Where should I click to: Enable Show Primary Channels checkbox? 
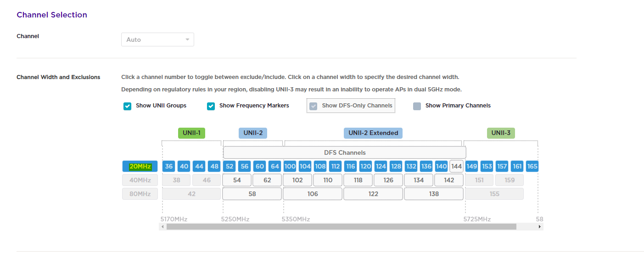click(417, 106)
